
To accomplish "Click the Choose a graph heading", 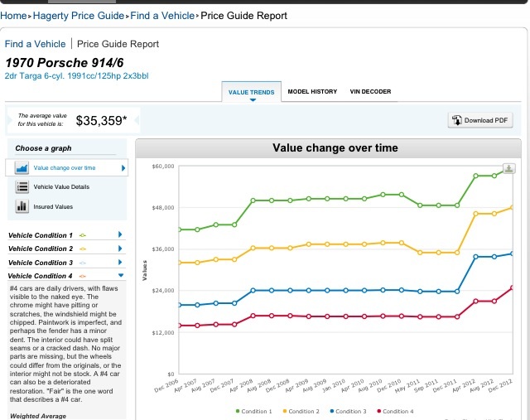I will 43,148.
